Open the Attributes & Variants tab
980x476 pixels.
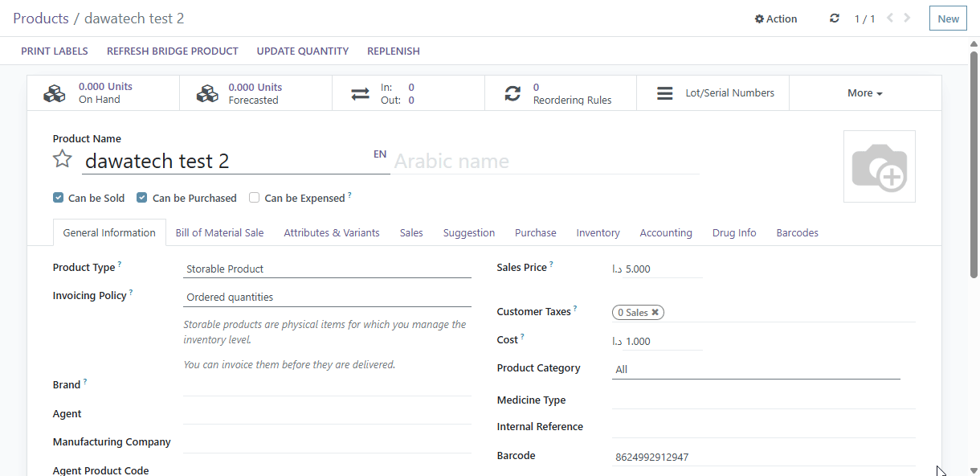tap(332, 232)
